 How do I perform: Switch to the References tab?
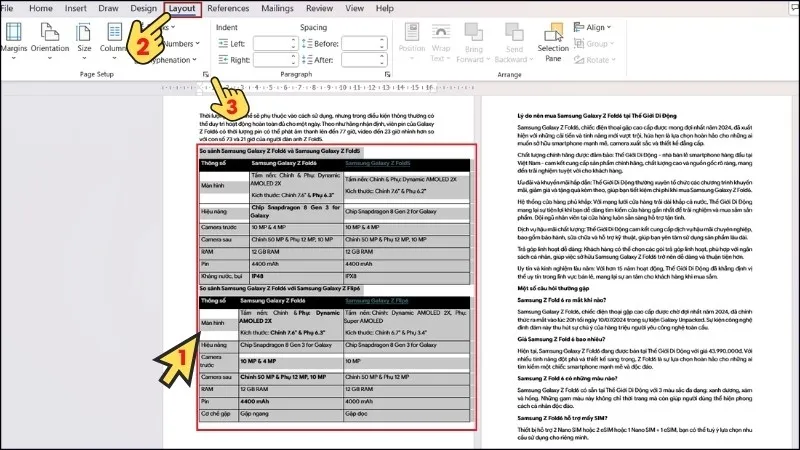click(x=228, y=8)
